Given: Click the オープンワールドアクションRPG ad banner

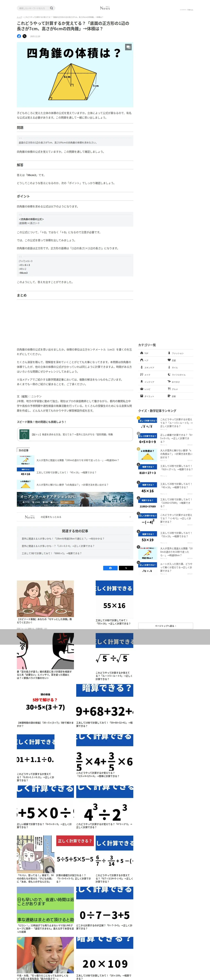Looking at the screenshot, I should coord(75,499).
